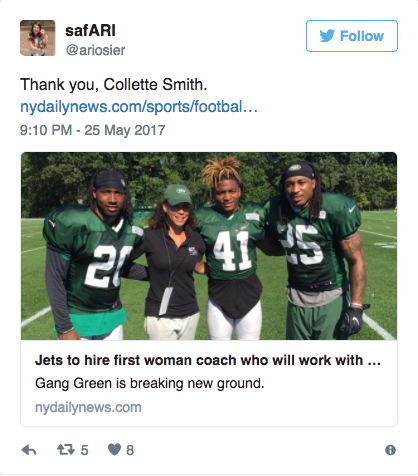Open the @ariosier handle
Image resolution: width=418 pixels, height=476 pixels.
pyautogui.click(x=95, y=50)
